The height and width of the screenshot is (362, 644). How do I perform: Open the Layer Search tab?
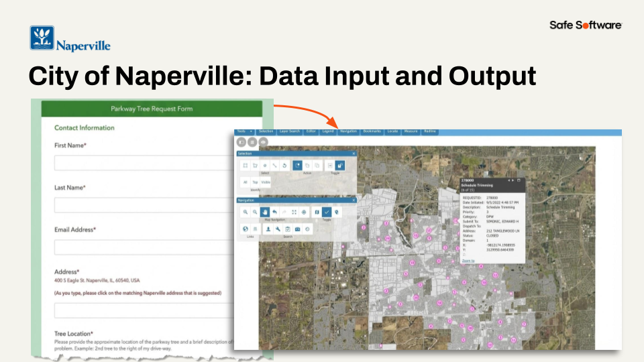pos(290,132)
